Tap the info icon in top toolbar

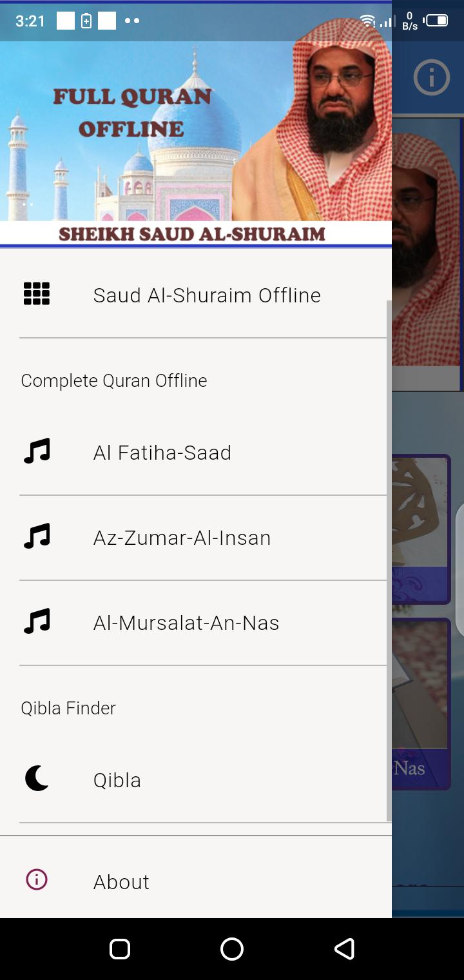[431, 78]
